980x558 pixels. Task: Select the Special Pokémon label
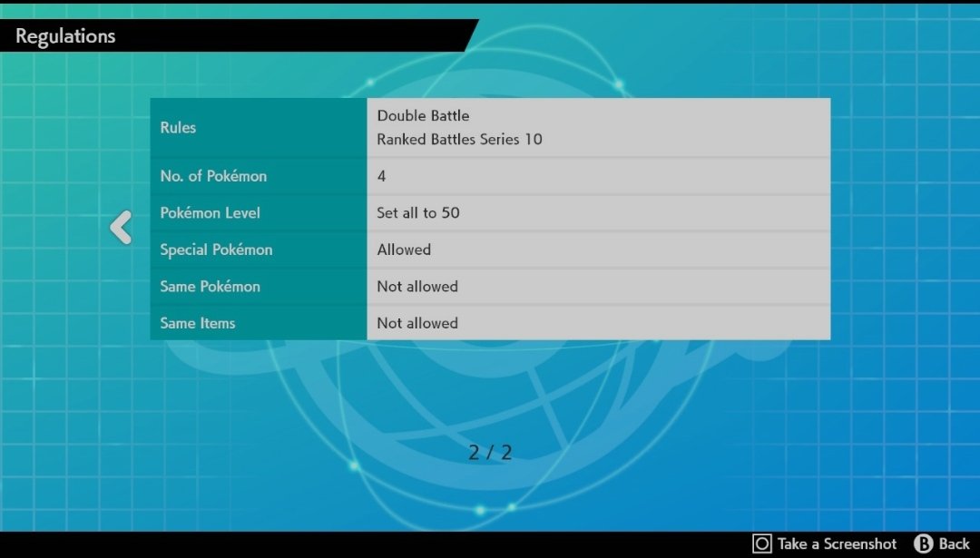[x=216, y=250]
